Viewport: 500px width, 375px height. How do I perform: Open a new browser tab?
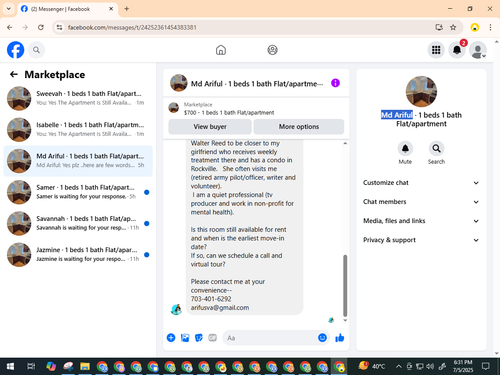click(x=127, y=9)
